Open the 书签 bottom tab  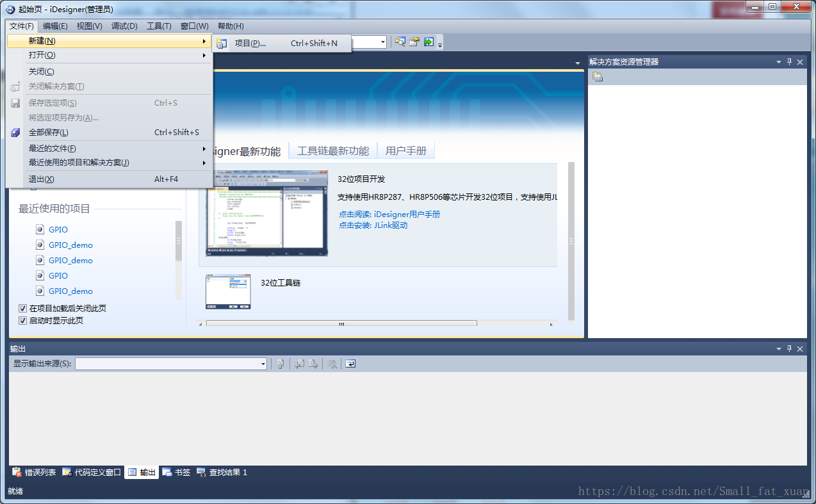[176, 473]
